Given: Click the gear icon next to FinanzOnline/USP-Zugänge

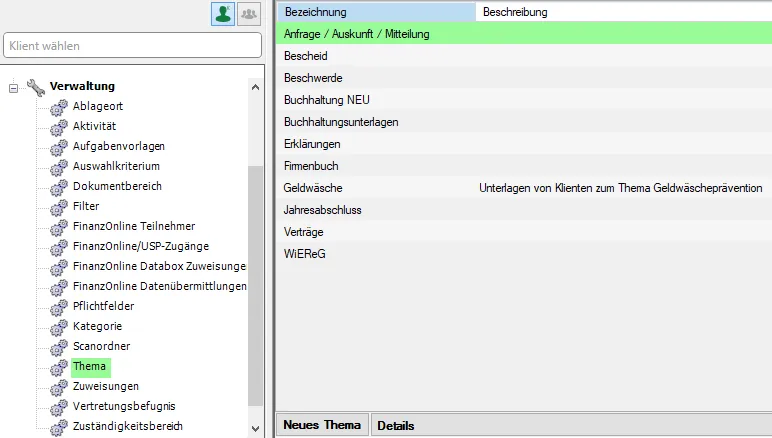Looking at the screenshot, I should 59,247.
